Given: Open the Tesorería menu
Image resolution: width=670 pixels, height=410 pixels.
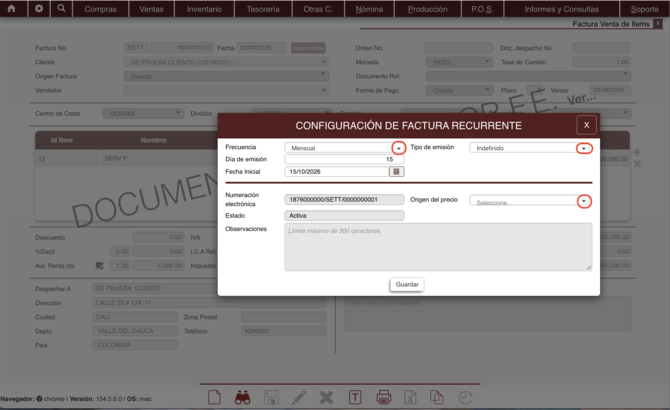Looking at the screenshot, I should point(263,9).
